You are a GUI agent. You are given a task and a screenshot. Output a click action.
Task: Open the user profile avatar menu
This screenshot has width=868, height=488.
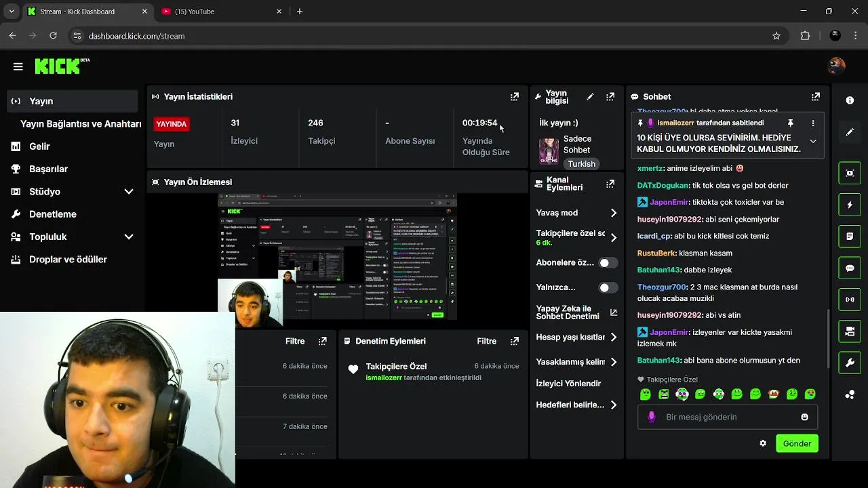[x=837, y=66]
